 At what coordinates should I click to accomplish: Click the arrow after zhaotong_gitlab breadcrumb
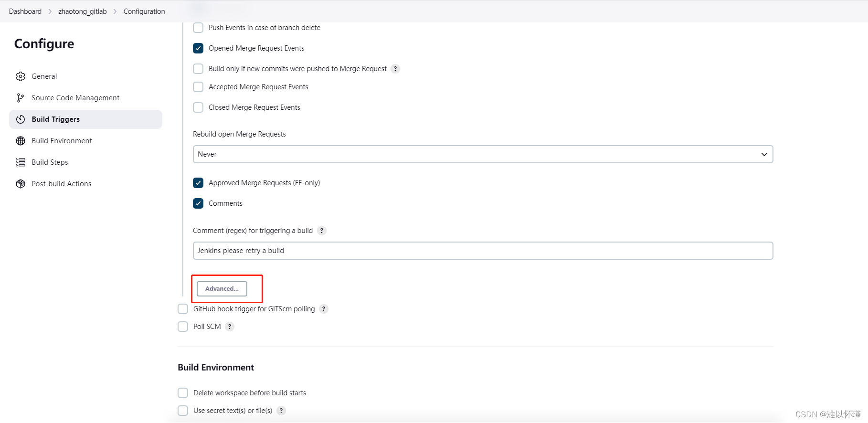pos(115,11)
